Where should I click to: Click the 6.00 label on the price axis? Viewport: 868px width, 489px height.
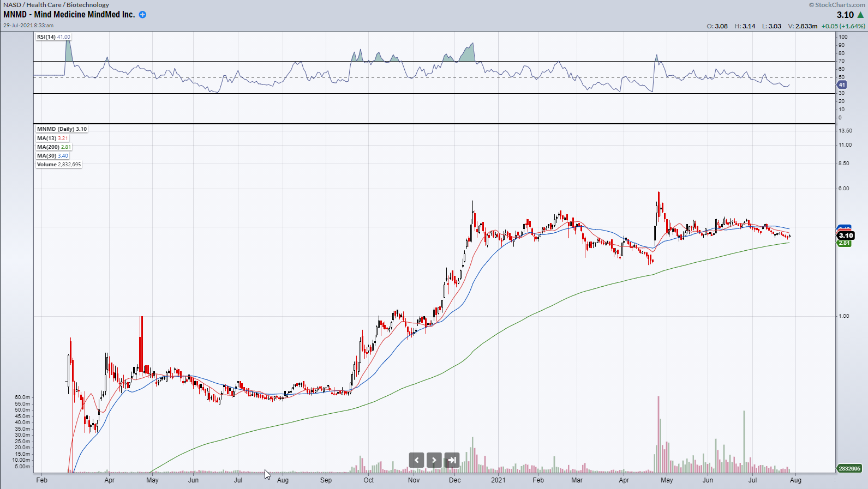click(x=843, y=189)
